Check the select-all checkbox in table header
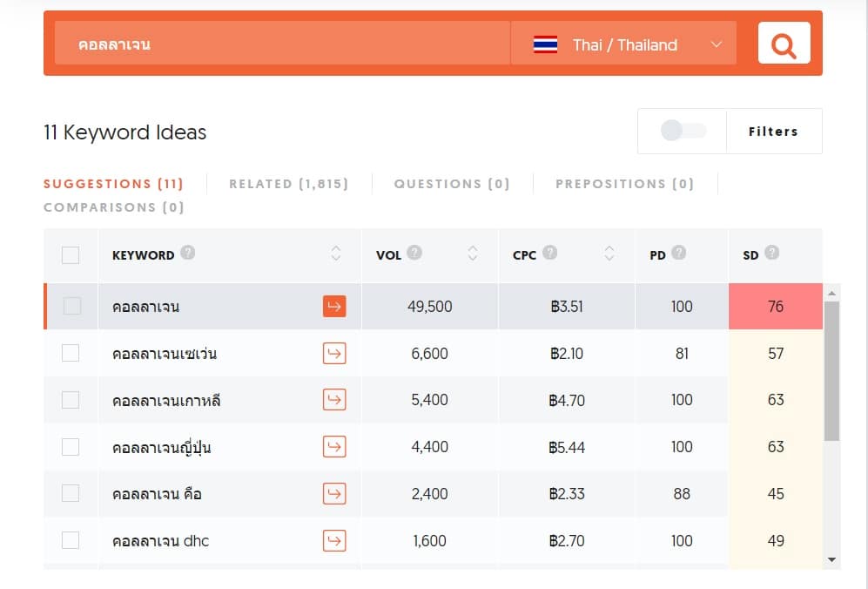The height and width of the screenshot is (589, 868). point(71,255)
